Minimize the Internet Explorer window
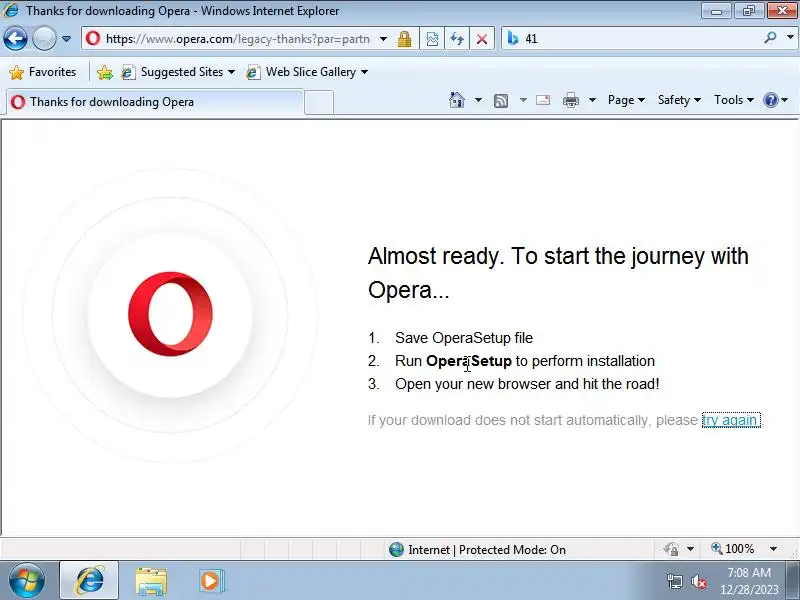800x600 pixels. click(x=716, y=11)
